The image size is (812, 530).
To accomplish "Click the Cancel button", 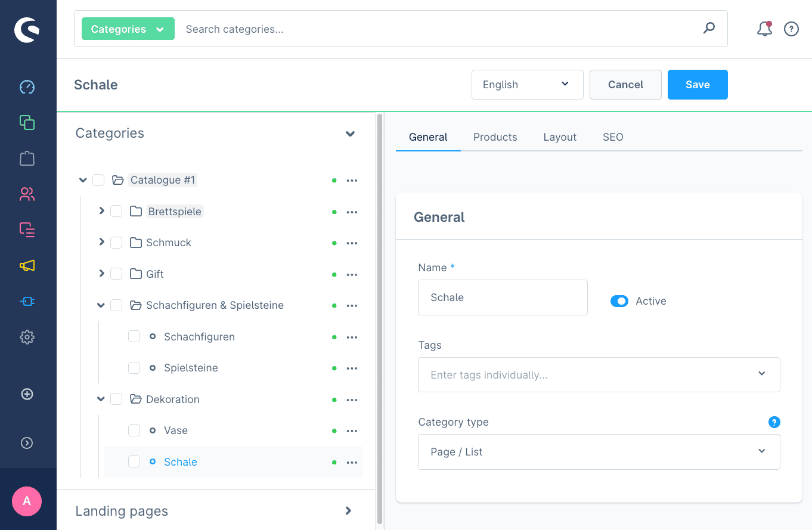I will (x=625, y=85).
